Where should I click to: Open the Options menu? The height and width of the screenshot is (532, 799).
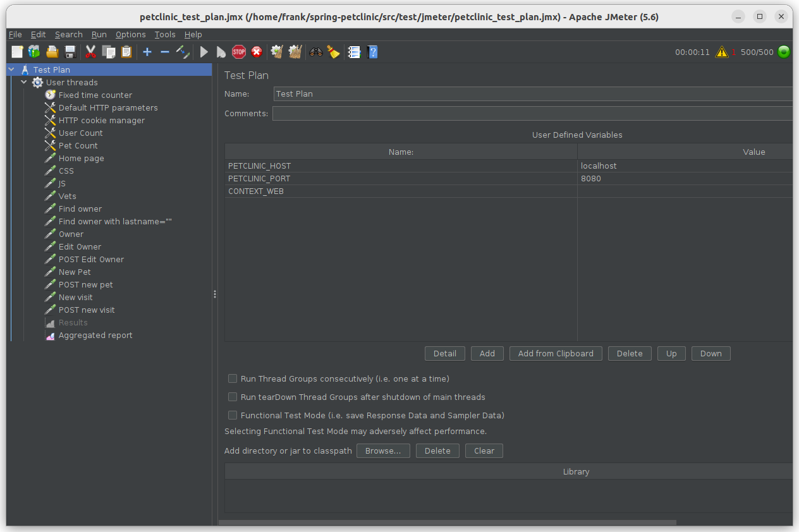click(130, 35)
